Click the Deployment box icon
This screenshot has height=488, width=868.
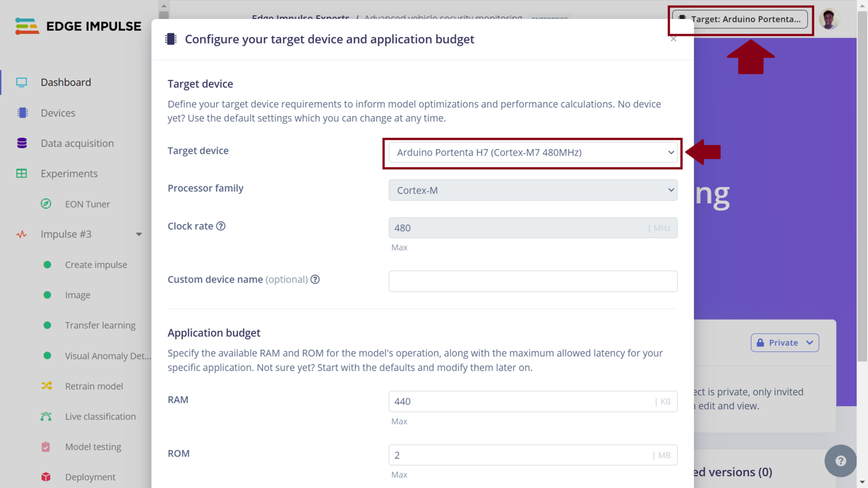tap(46, 477)
